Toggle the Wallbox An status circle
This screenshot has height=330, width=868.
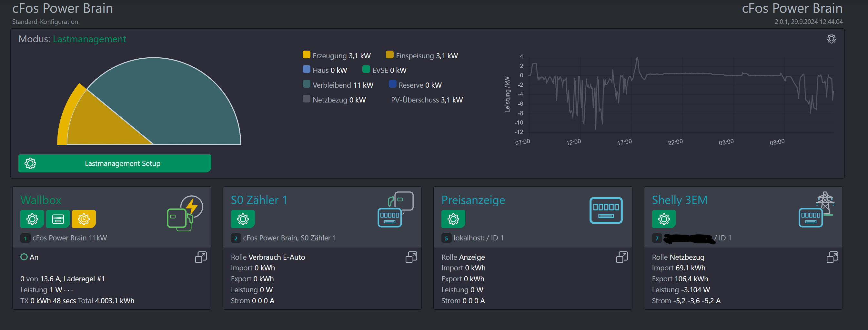pos(24,257)
